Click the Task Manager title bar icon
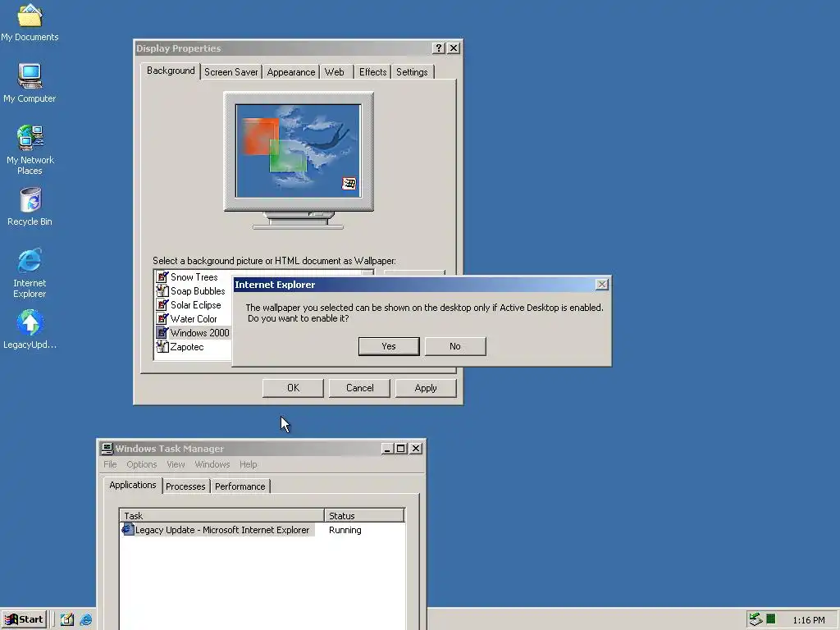Screen dimensions: 840x630 [x=107, y=449]
